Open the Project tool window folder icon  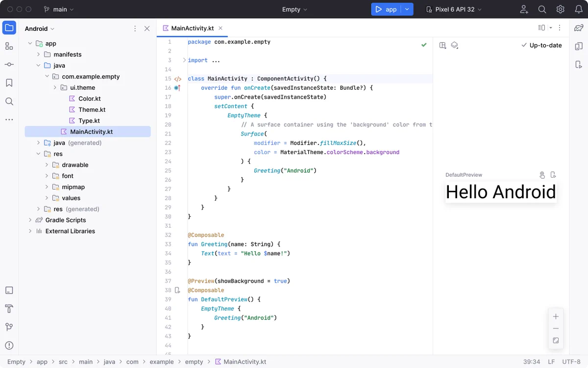click(9, 27)
